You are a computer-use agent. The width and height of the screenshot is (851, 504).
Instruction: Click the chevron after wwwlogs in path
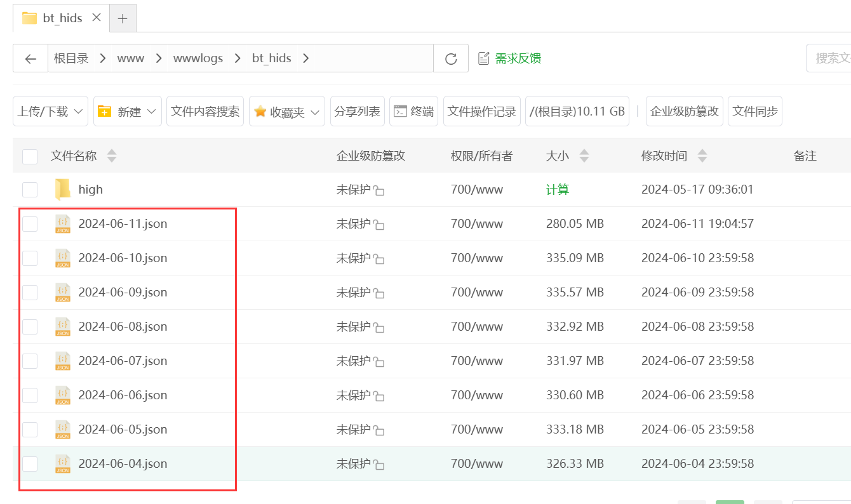tap(238, 58)
